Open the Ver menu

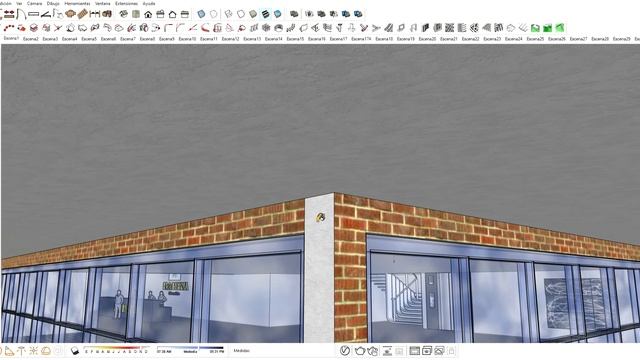click(x=19, y=3)
